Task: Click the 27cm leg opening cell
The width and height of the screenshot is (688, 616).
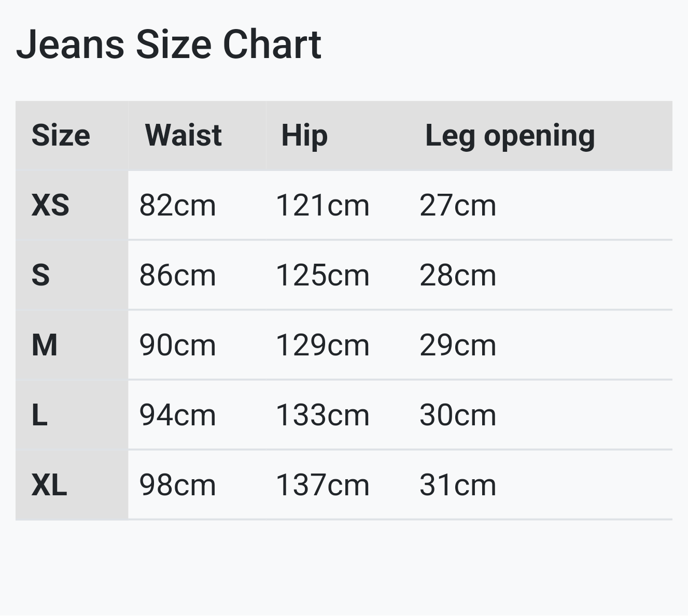Action: (x=458, y=205)
